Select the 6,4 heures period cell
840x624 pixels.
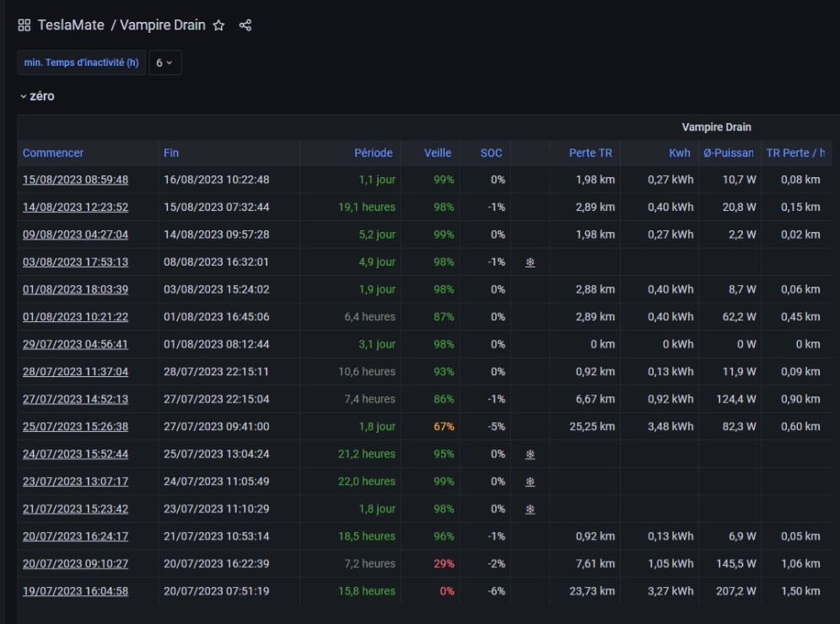pos(369,316)
